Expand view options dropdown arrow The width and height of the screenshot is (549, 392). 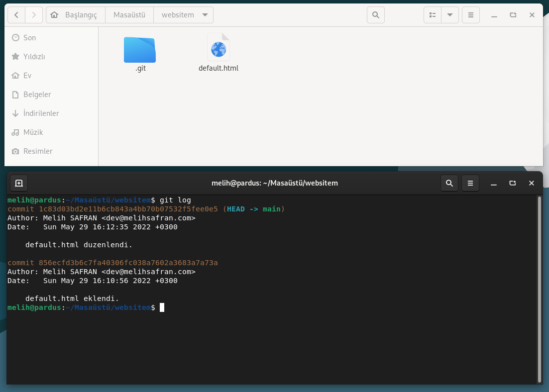pyautogui.click(x=450, y=15)
